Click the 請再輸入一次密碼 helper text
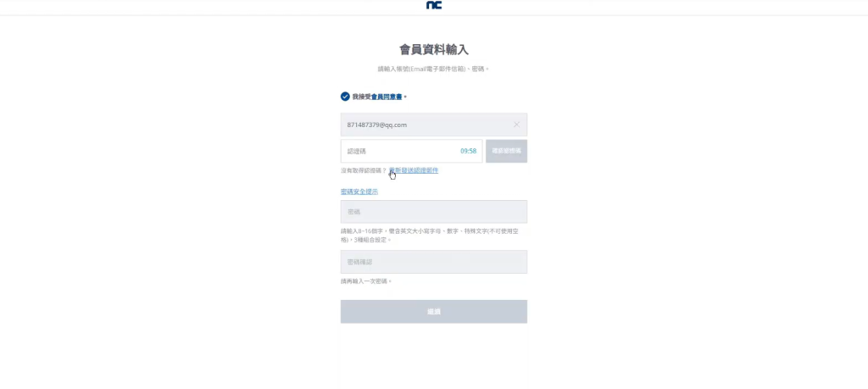The height and width of the screenshot is (389, 868). pyautogui.click(x=366, y=281)
